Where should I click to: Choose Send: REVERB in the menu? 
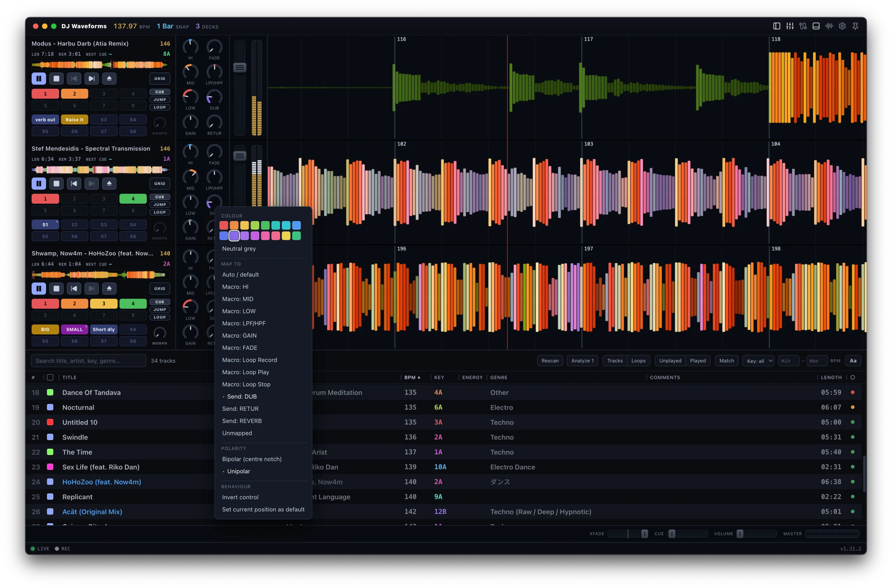click(x=263, y=421)
